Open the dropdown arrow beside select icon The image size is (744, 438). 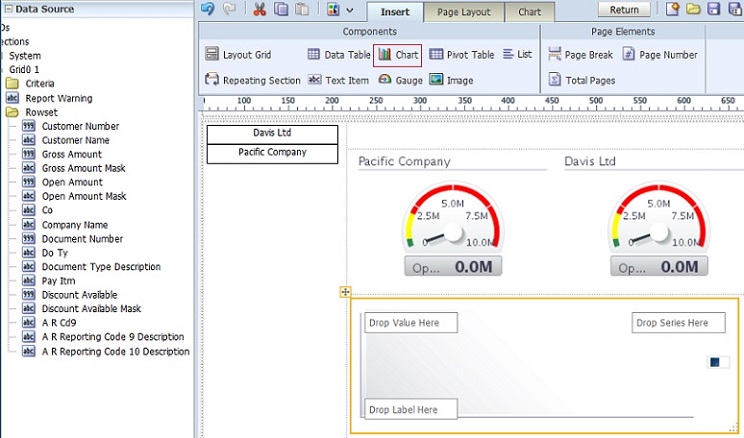click(x=350, y=10)
